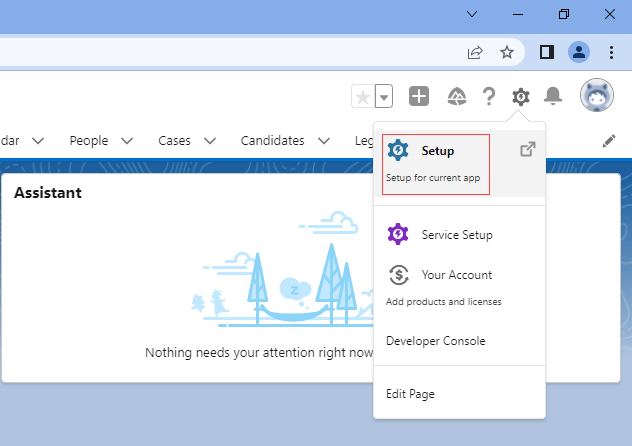
Task: Expand the Cases tab chevron
Action: click(210, 141)
